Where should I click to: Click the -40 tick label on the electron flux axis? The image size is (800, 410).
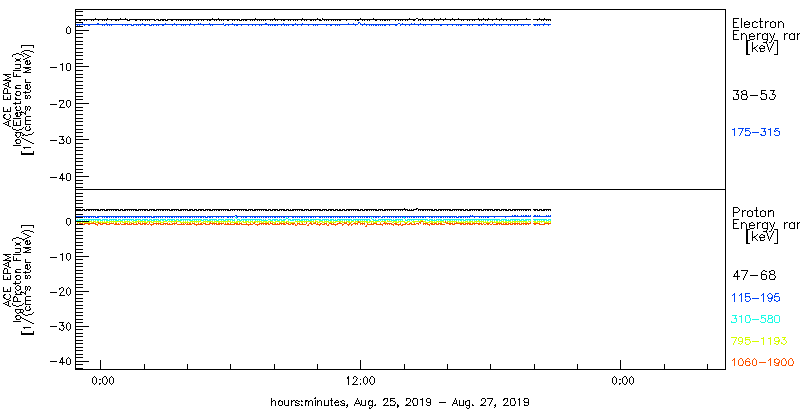coord(62,176)
